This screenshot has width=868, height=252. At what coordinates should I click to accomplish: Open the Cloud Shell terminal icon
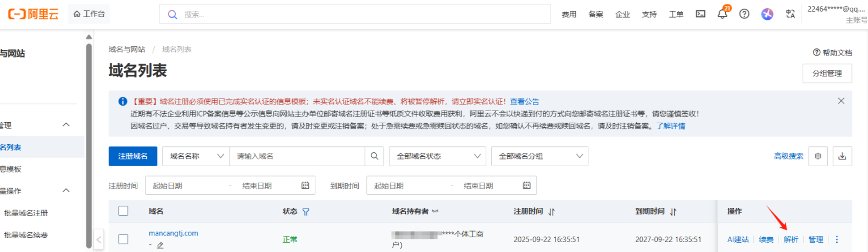700,14
